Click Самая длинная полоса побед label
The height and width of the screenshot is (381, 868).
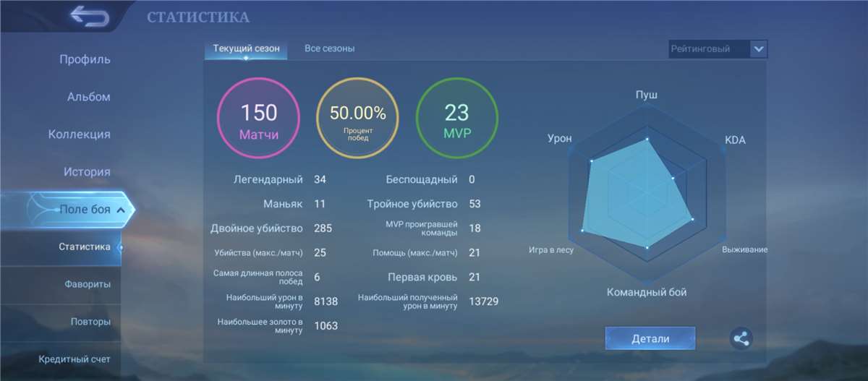click(258, 278)
